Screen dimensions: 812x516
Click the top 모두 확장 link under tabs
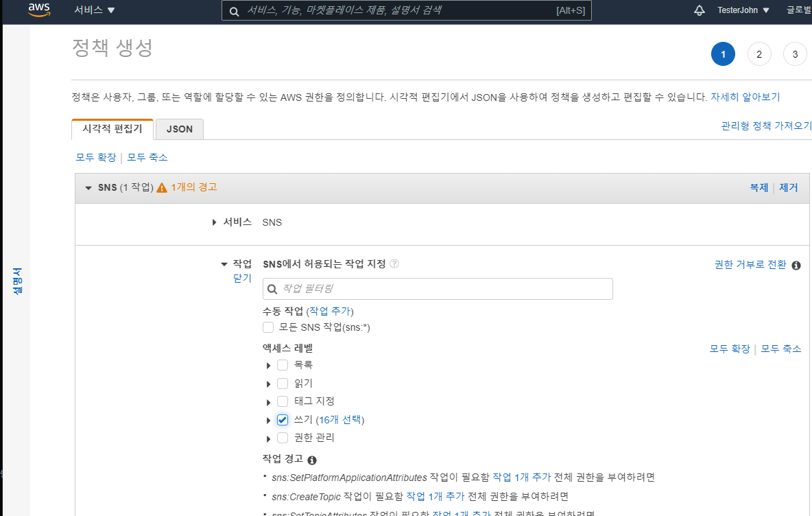click(x=96, y=157)
